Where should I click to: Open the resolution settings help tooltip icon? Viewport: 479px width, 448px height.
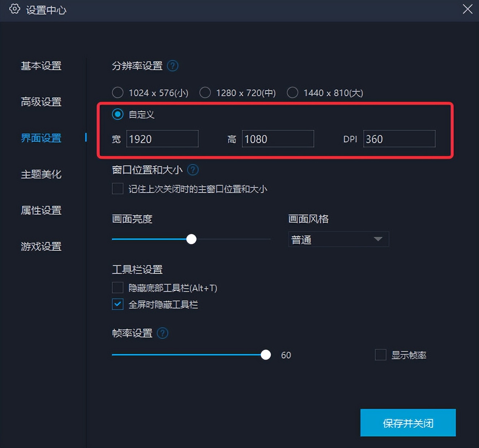click(x=173, y=66)
